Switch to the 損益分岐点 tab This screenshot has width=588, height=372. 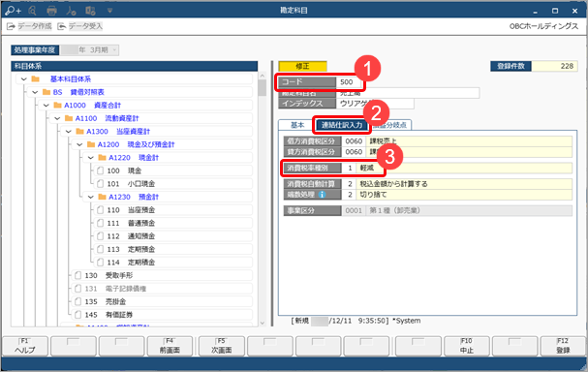click(x=390, y=125)
